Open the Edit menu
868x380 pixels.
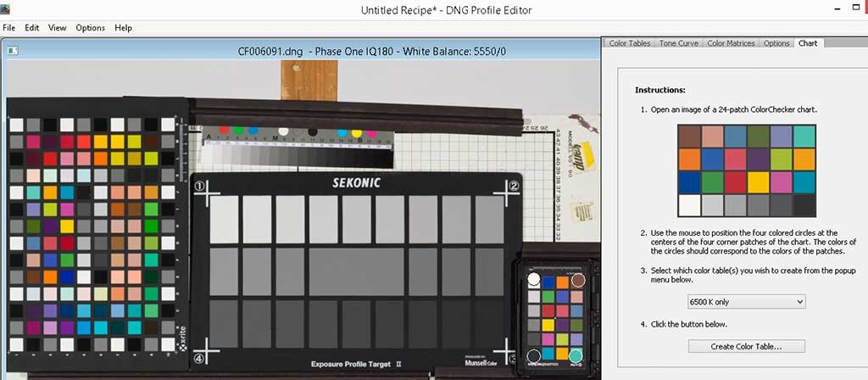(x=31, y=28)
